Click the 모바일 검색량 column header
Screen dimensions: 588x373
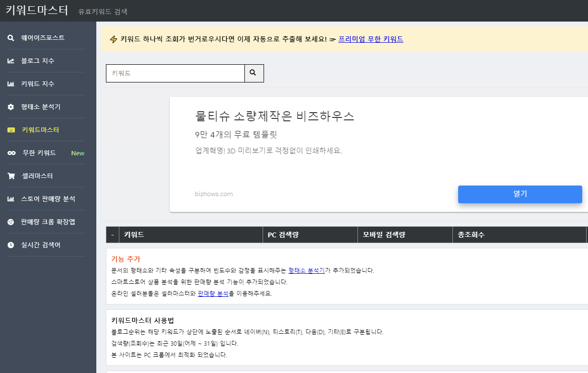pos(405,235)
